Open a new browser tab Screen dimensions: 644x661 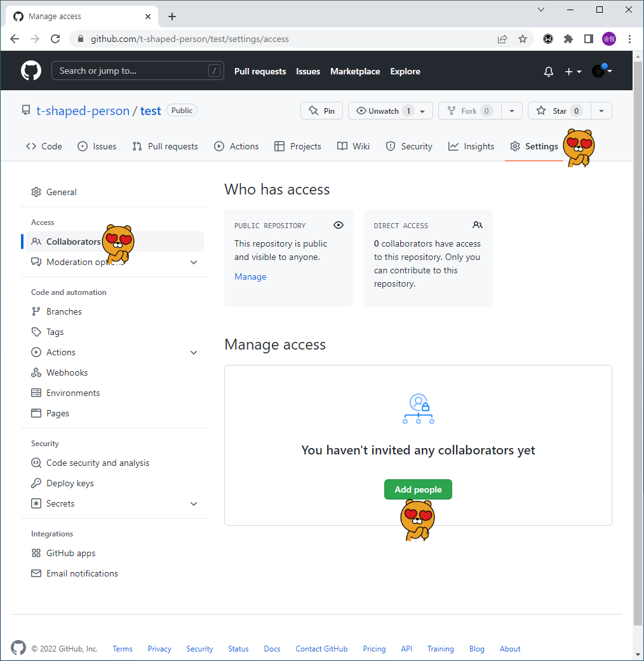172,17
